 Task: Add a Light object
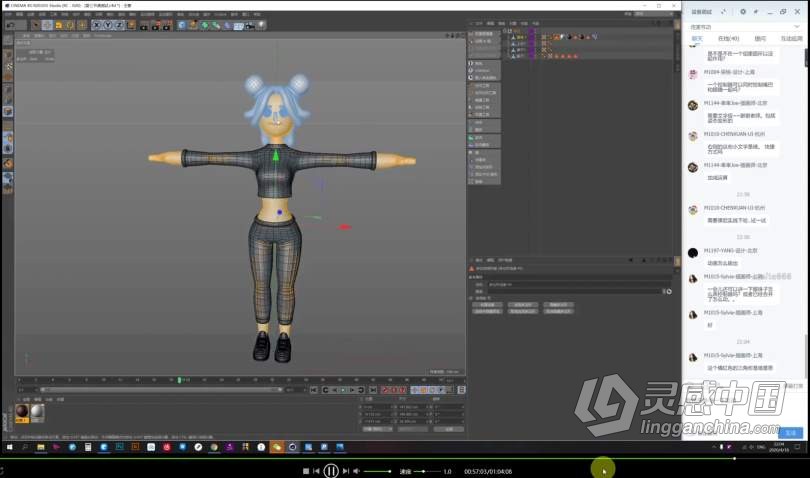(261, 25)
